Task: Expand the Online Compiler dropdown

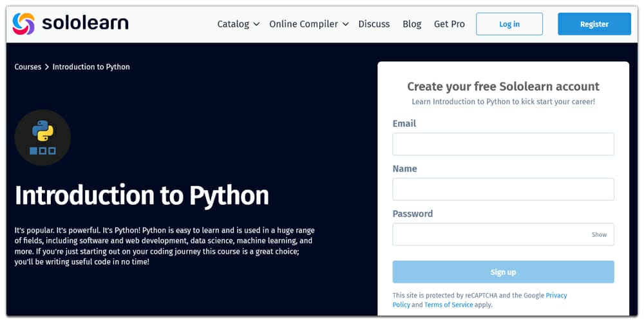Action: tap(309, 24)
